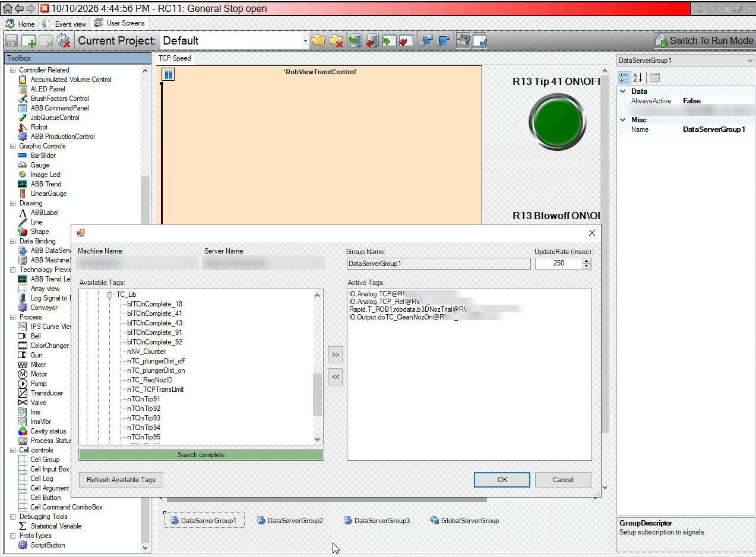
Task: Collapse the Data category in properties
Action: (623, 91)
